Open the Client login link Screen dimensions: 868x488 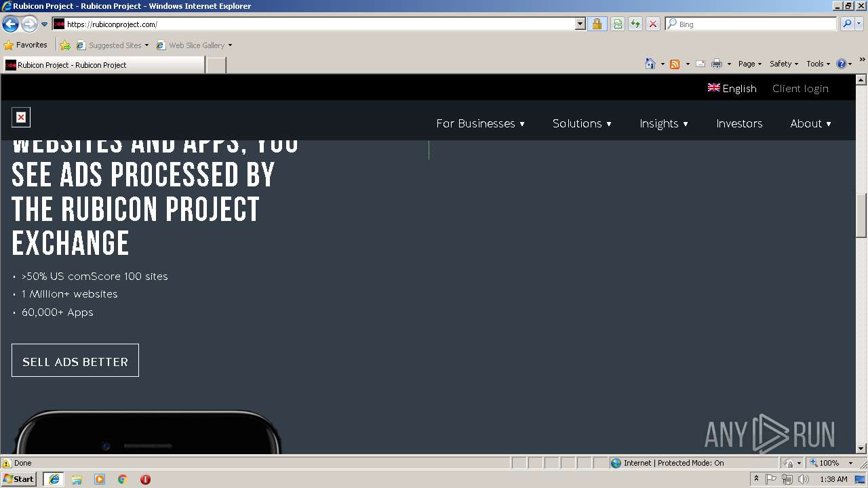coord(800,88)
